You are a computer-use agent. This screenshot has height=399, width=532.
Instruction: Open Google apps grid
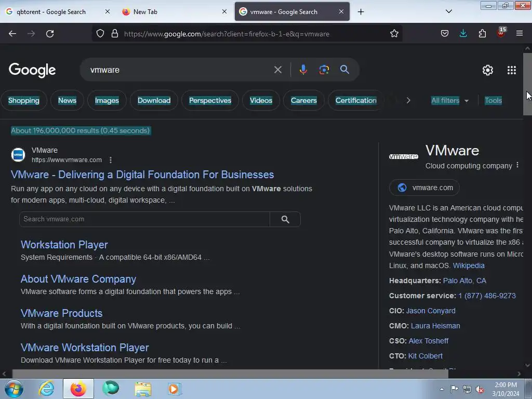point(512,70)
